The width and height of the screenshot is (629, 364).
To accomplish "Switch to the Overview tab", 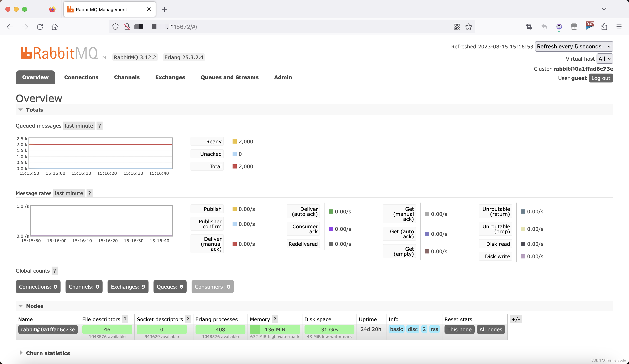I will [35, 77].
